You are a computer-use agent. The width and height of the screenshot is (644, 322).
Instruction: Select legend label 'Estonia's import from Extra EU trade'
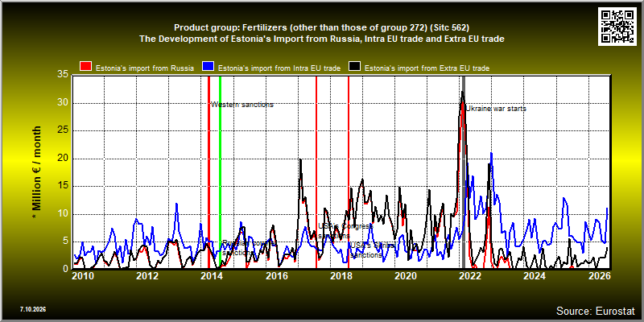pyautogui.click(x=427, y=68)
